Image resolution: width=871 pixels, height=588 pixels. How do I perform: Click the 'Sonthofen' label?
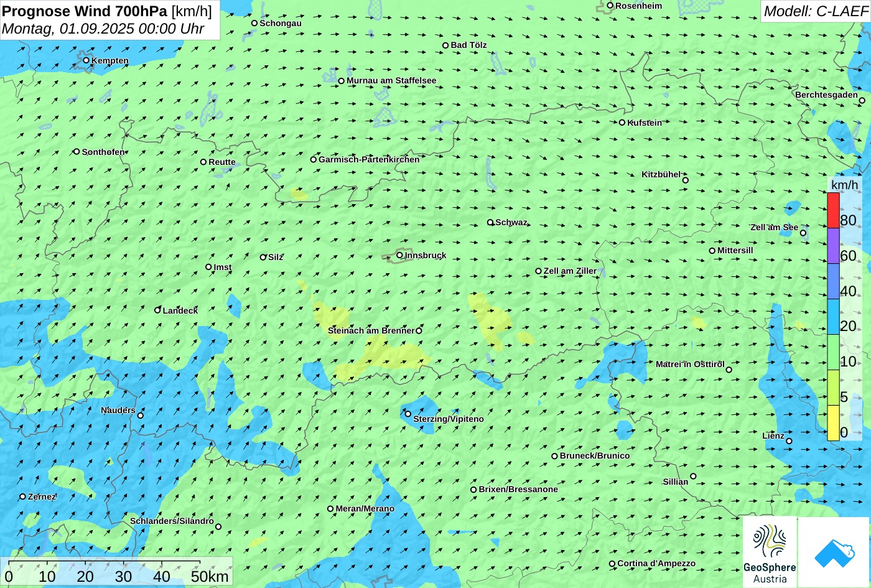[x=103, y=152]
